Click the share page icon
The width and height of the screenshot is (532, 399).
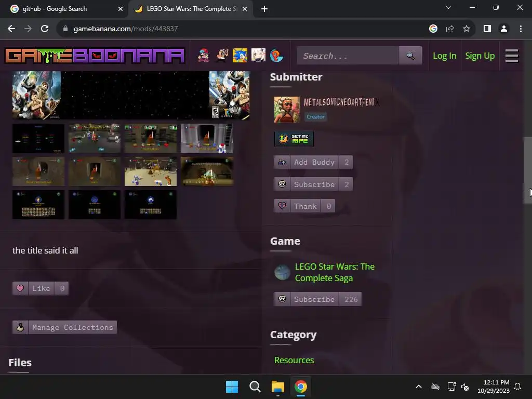[450, 29]
